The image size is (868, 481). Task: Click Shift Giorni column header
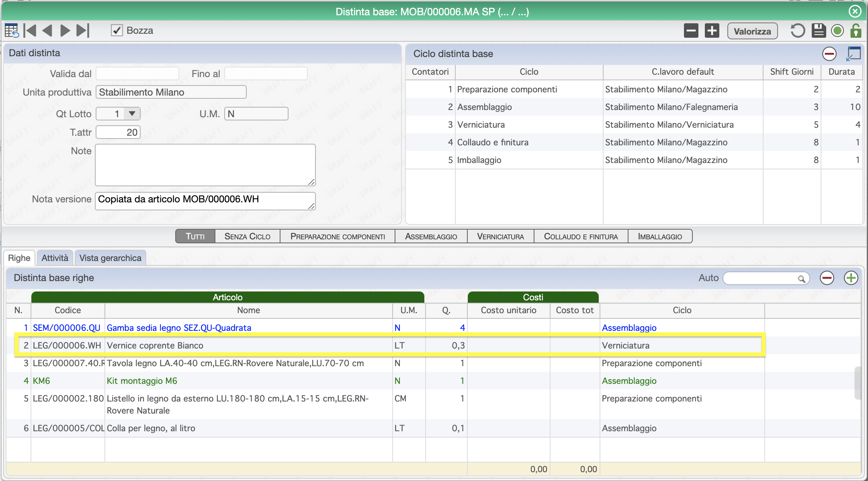tap(792, 72)
